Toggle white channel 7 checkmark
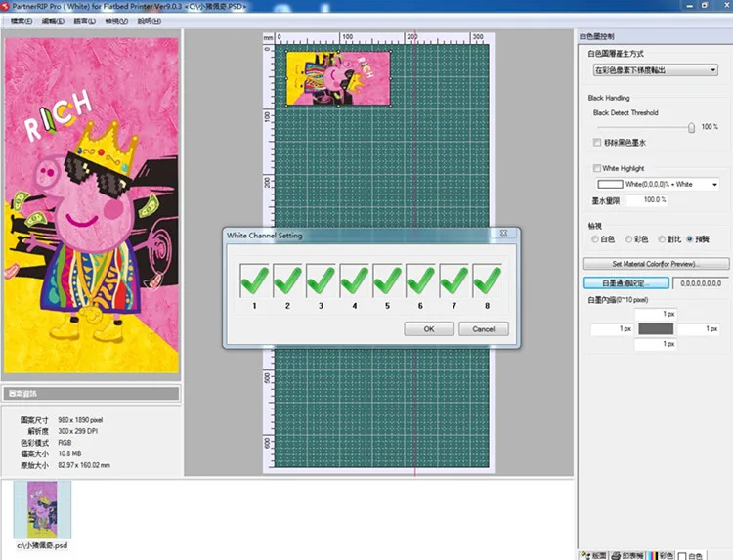 [453, 280]
